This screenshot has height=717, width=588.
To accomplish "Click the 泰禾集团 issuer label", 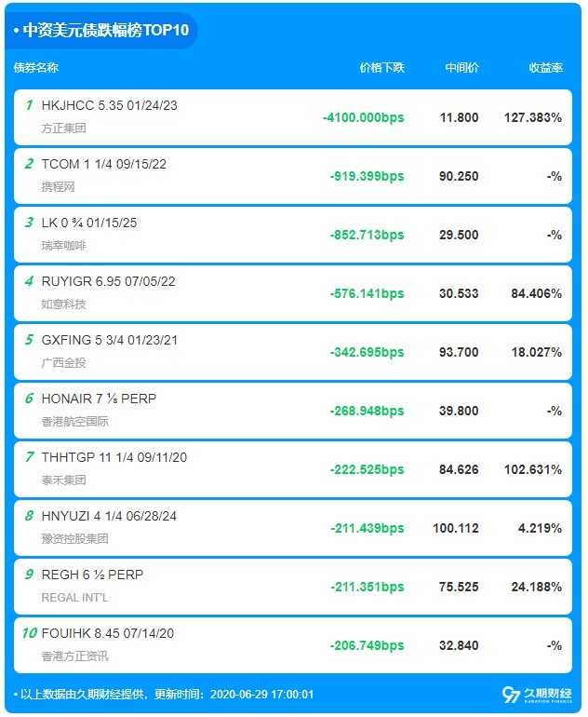I will pos(63,480).
